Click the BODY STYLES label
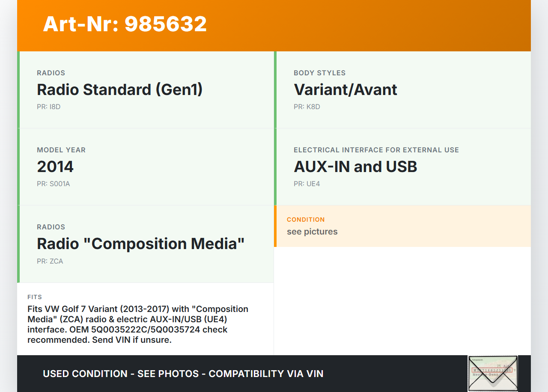548x392 pixels. point(319,73)
